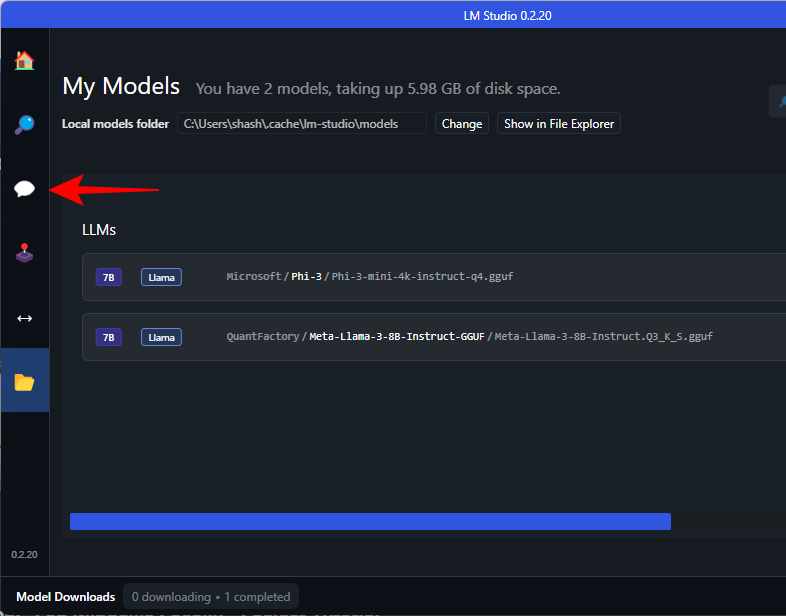This screenshot has height=616, width=786.
Task: Click the Llama tag on Phi-3 row
Action: click(x=161, y=277)
